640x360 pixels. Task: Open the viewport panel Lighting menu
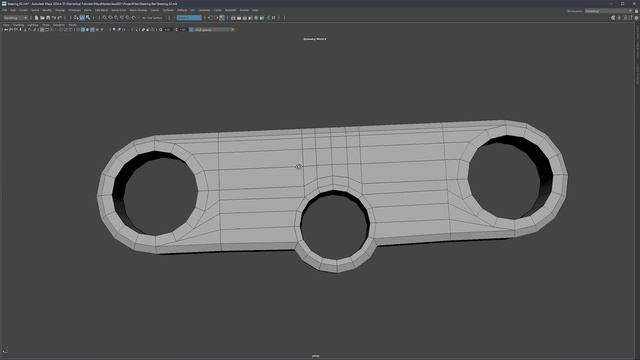(x=33, y=25)
